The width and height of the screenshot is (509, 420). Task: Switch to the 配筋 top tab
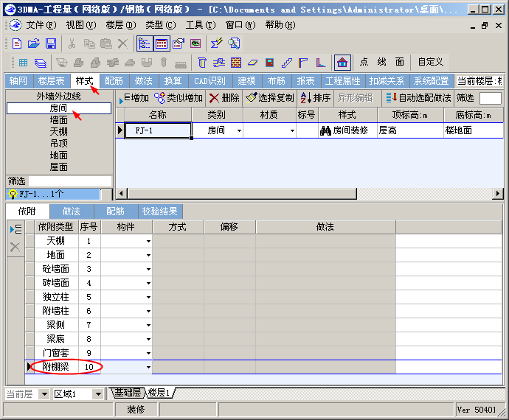point(114,81)
